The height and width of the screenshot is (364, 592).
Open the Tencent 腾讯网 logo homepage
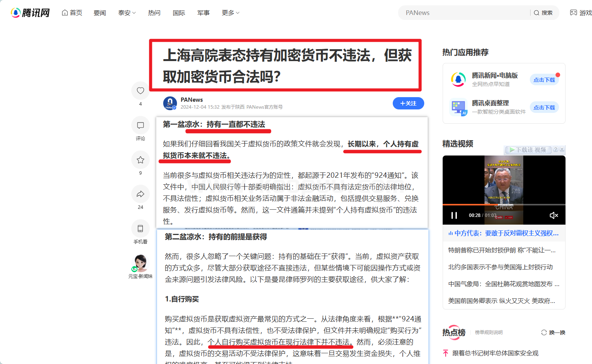tap(30, 13)
